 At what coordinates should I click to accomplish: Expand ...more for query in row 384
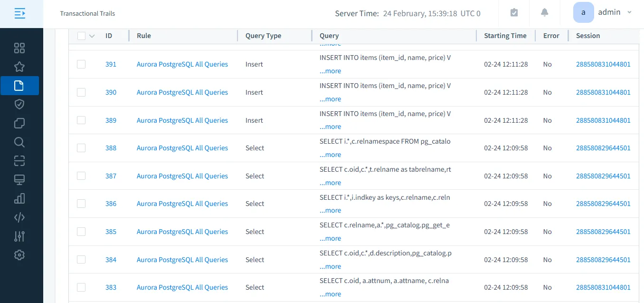(x=330, y=266)
